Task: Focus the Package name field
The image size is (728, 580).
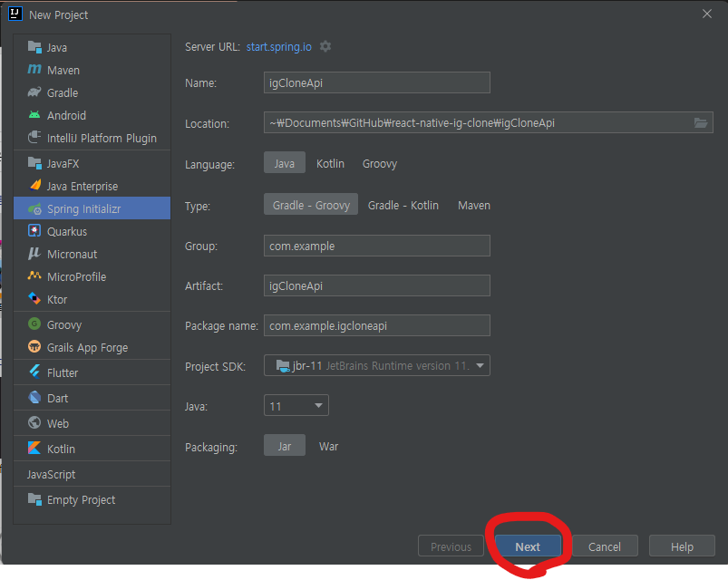Action: [376, 325]
